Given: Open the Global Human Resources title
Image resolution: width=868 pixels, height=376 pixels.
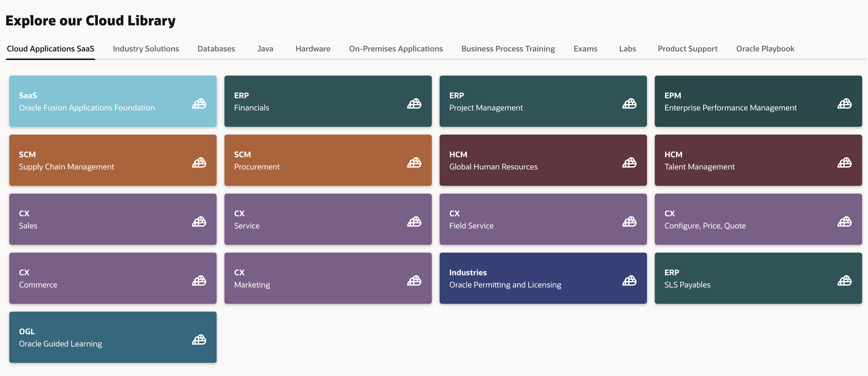Looking at the screenshot, I should pos(493,167).
